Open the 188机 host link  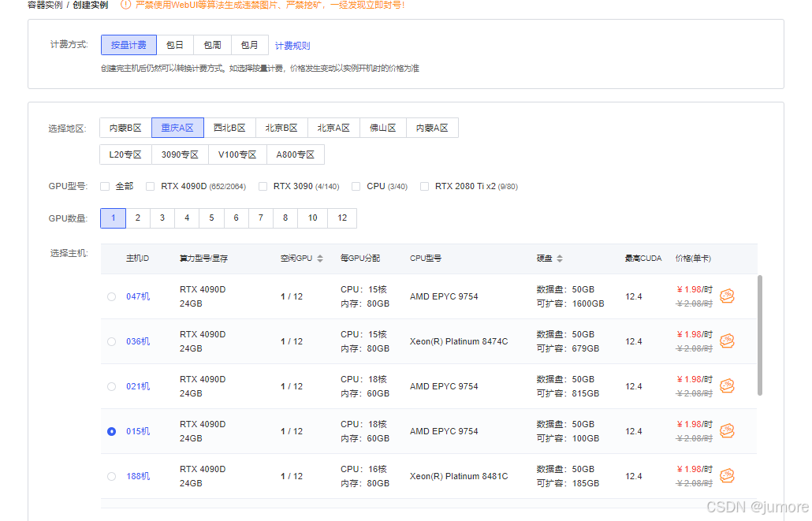click(138, 476)
